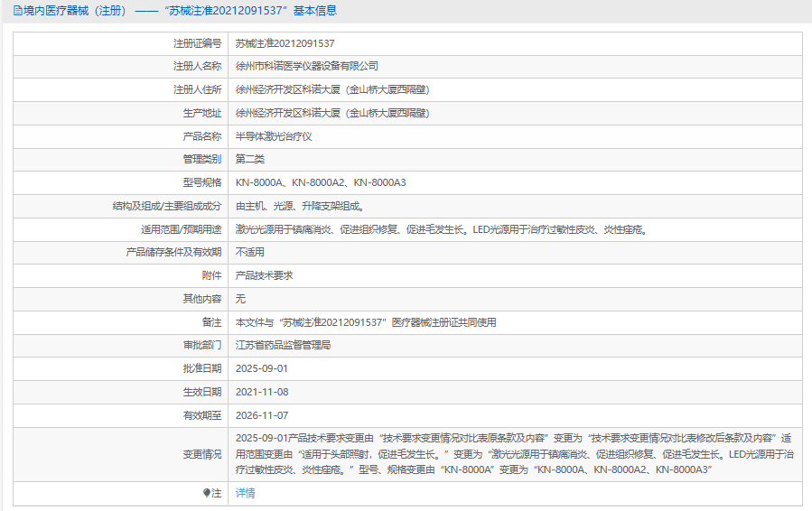This screenshot has width=812, height=511.
Task: Select the 有效期至 label
Action: 202,415
